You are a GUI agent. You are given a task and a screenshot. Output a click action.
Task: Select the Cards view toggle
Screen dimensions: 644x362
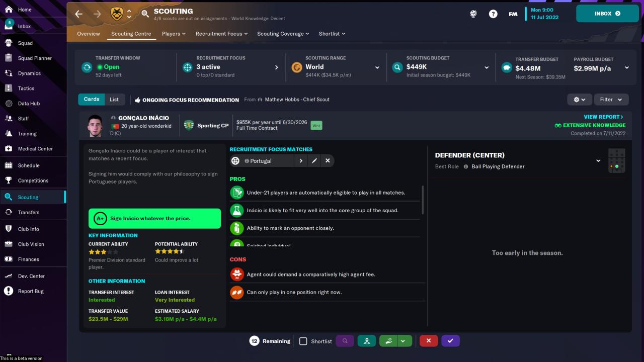92,100
